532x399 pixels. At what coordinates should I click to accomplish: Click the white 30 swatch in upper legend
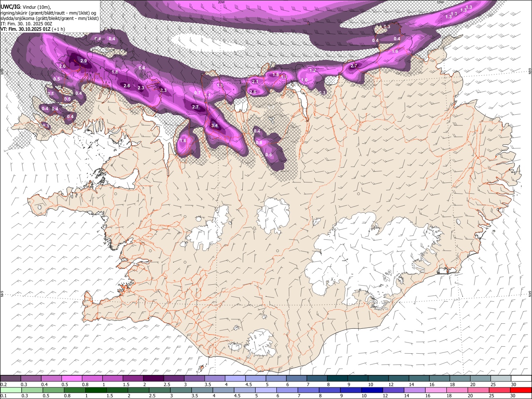(522, 379)
